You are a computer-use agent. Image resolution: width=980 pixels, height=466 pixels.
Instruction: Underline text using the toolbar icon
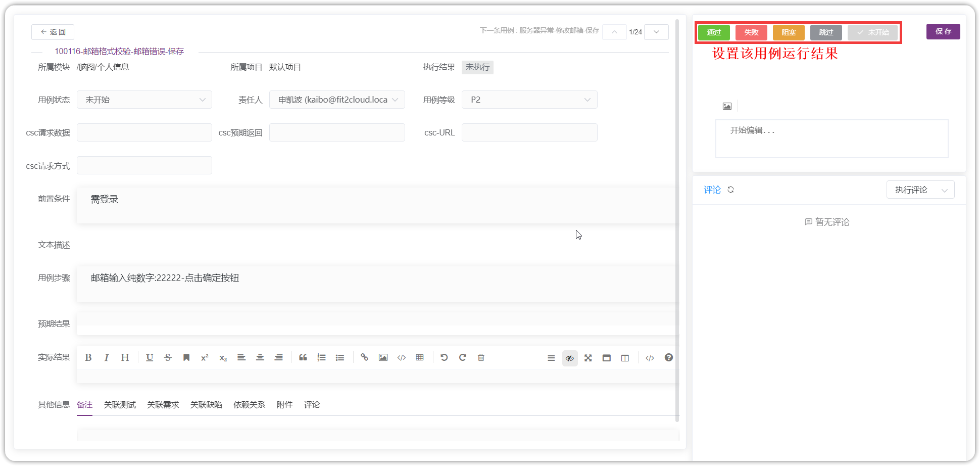click(x=150, y=358)
